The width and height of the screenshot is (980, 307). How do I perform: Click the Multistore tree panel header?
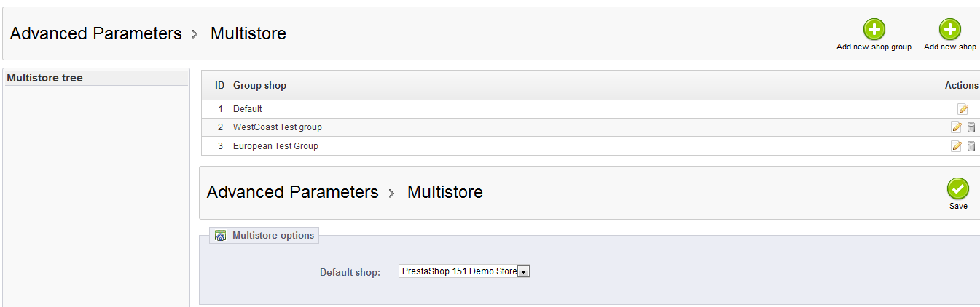point(45,78)
